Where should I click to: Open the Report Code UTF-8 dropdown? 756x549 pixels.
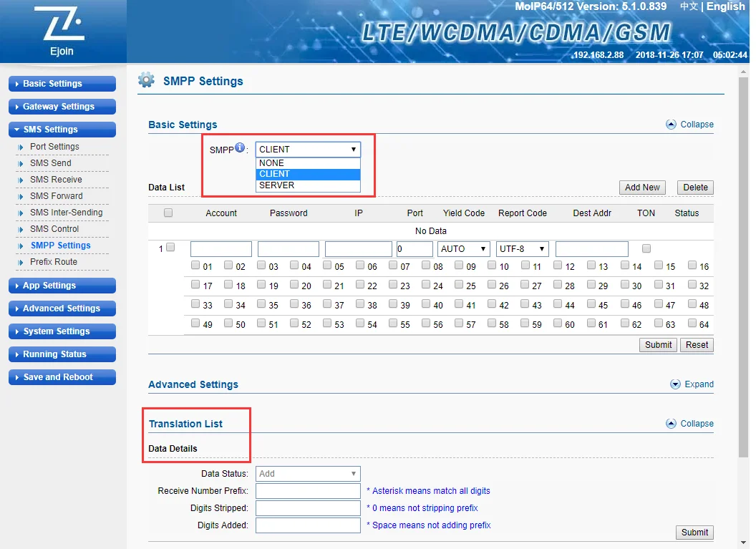pyautogui.click(x=522, y=249)
